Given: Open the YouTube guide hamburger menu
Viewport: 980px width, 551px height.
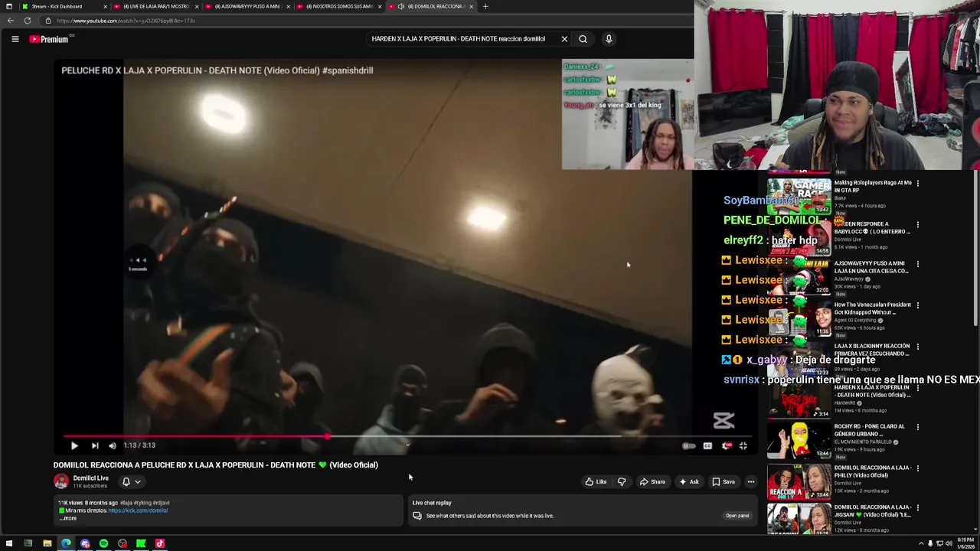Looking at the screenshot, I should click(x=15, y=39).
